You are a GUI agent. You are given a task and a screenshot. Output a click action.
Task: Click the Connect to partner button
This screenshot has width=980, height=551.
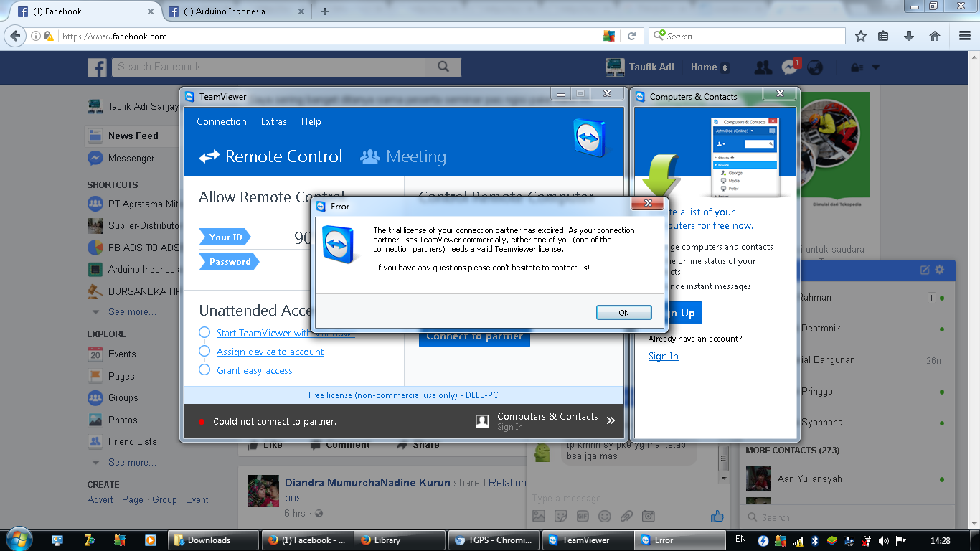pos(474,336)
